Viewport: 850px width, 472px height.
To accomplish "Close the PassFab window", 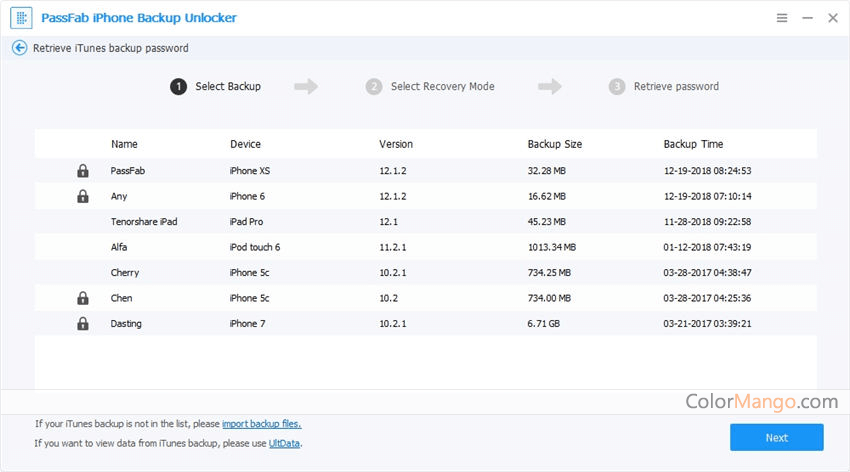I will [x=832, y=18].
